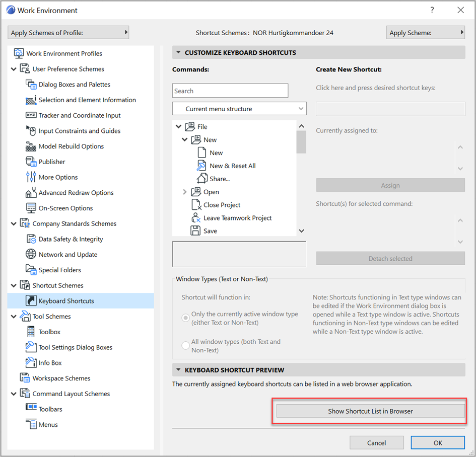Screen dimensions: 476x457
Task: Click the commands Search field
Action: click(x=230, y=91)
